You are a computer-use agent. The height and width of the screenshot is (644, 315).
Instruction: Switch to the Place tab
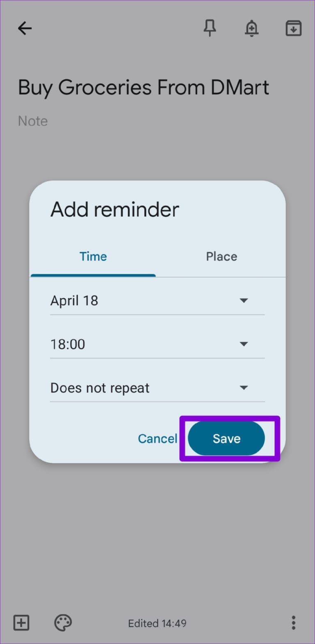[x=221, y=256]
